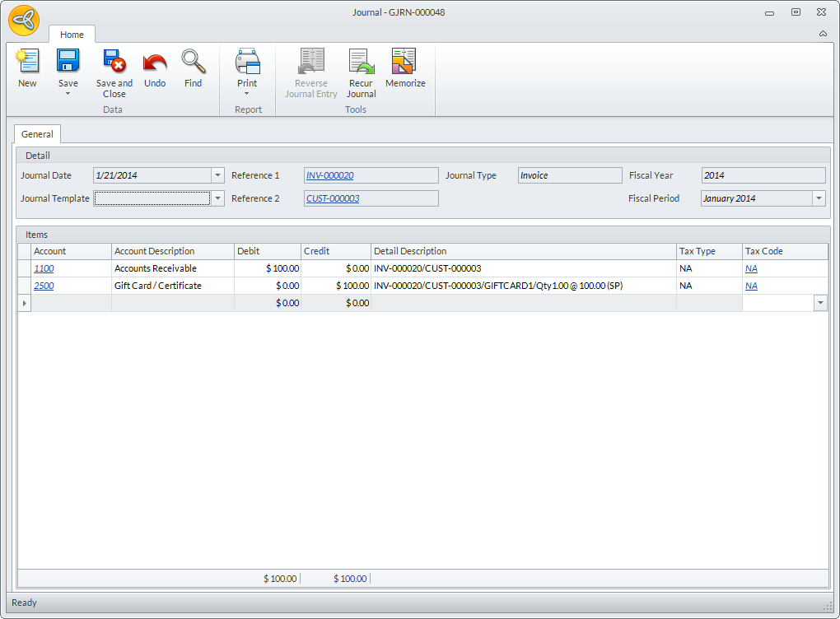Open account 1100 link
840x619 pixels.
[44, 268]
